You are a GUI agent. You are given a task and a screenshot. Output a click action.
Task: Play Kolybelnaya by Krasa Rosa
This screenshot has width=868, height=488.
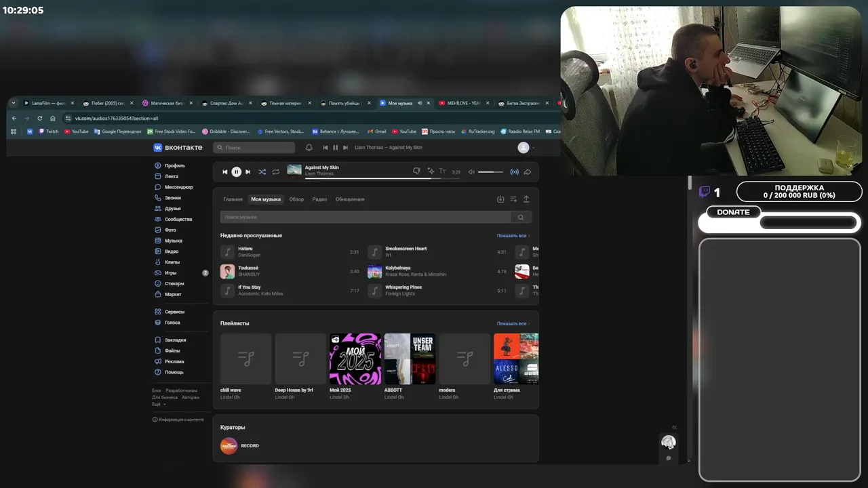point(437,271)
